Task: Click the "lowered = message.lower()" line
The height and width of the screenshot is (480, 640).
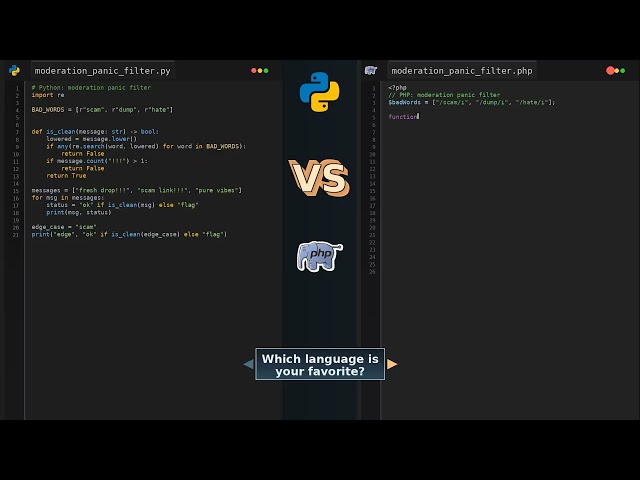Action: 91,139
